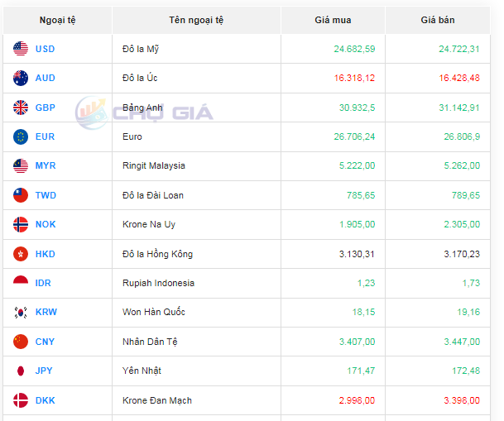Click the United States flag icon
Viewport: 504px width, 421px height.
21,49
